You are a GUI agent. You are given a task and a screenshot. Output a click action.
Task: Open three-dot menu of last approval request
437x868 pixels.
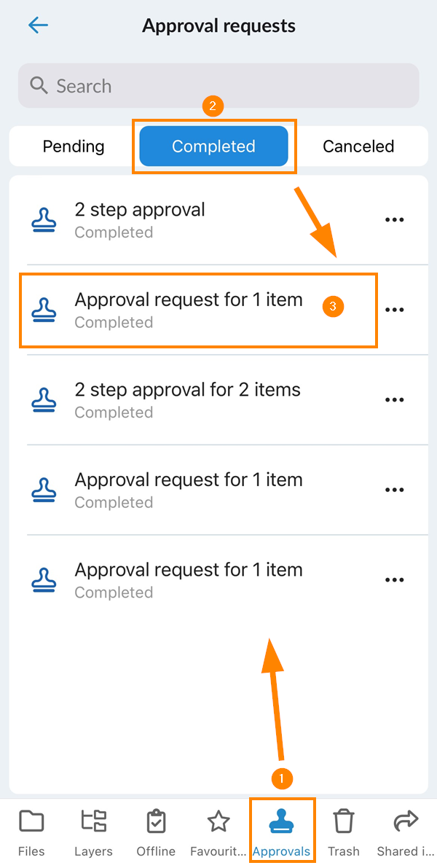(x=394, y=579)
